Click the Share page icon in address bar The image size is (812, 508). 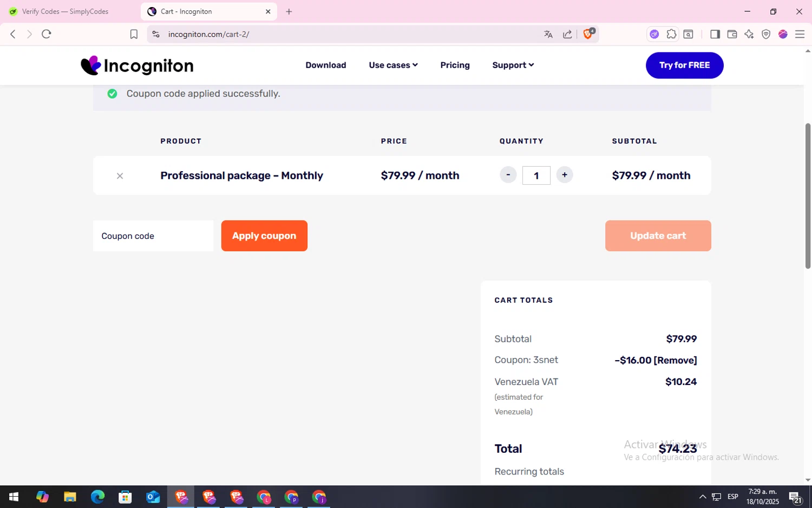[567, 34]
